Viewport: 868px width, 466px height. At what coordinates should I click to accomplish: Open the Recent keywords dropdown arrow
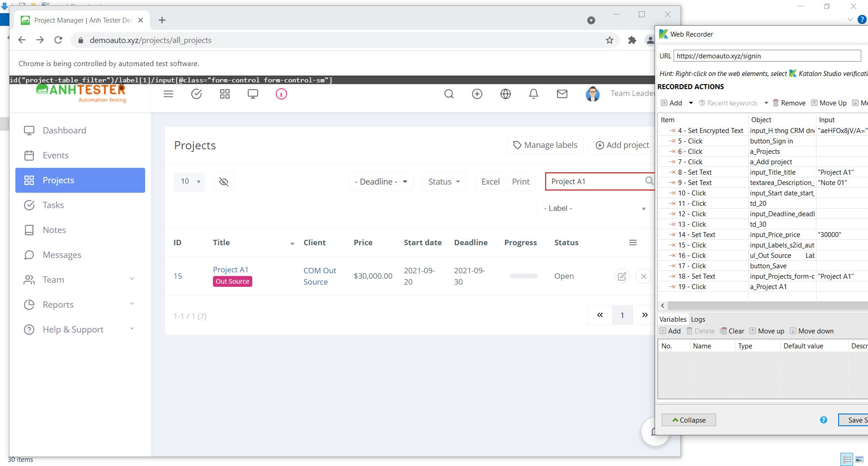pyautogui.click(x=766, y=103)
